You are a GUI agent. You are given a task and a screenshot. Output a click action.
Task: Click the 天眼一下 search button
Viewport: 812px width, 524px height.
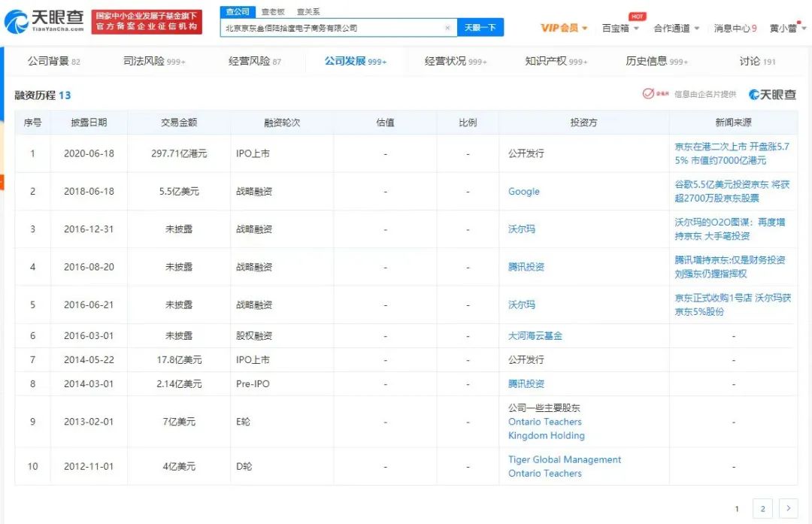click(480, 28)
